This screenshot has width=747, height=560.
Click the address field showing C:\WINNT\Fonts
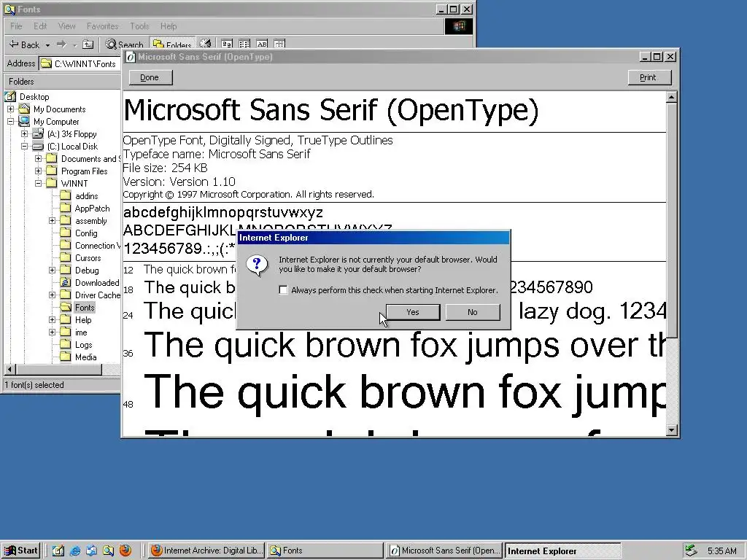[80, 64]
